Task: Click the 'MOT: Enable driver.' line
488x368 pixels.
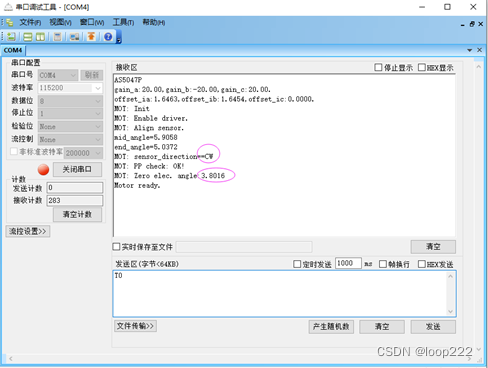Action: coord(151,118)
